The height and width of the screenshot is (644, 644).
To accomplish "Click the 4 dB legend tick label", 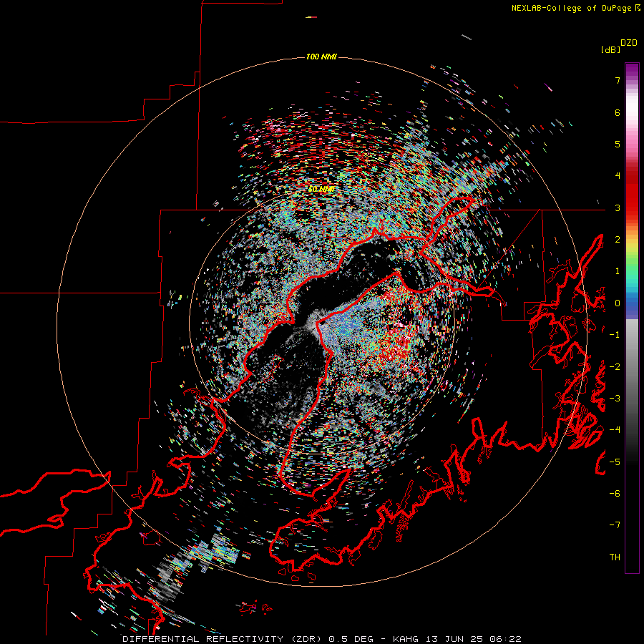I will [x=618, y=176].
